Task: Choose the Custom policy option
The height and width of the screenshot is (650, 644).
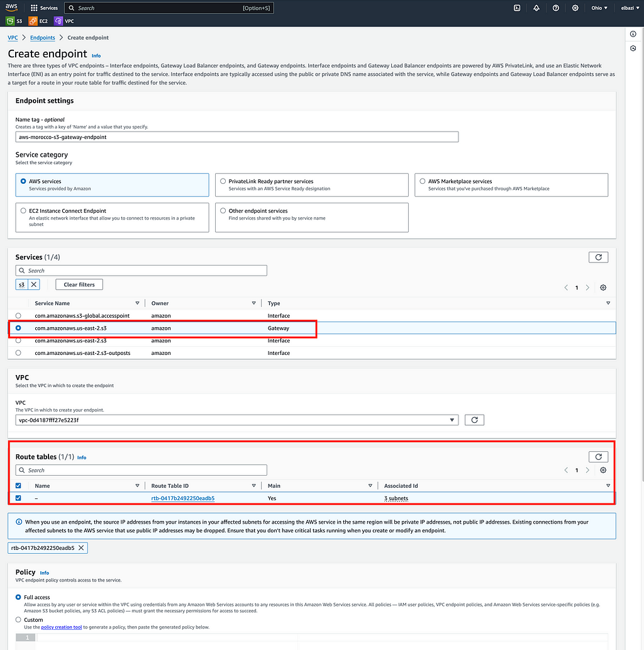Action: point(18,620)
